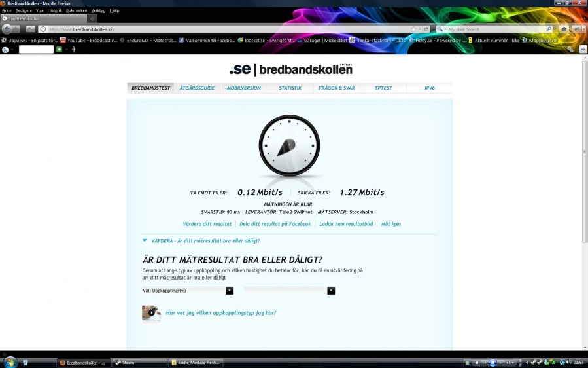Click the bredbandskollen site logo
This screenshot has height=368, width=588.
point(291,69)
